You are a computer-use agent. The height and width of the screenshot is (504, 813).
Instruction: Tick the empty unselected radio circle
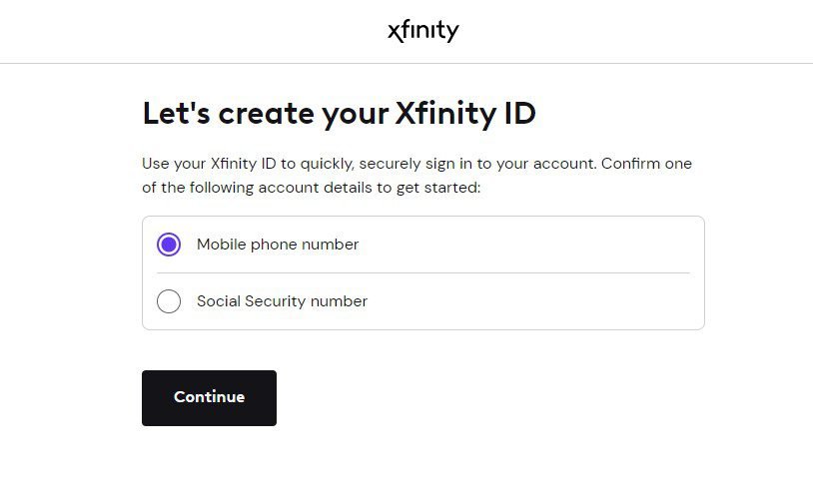pyautogui.click(x=169, y=301)
